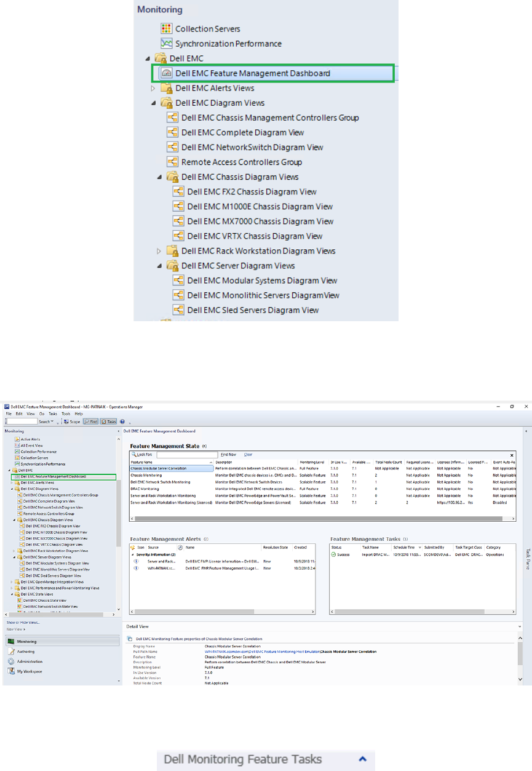Click the Dell EMC Chassis State View icon in the Operations Manager tree
The height and width of the screenshot is (771, 532).
tap(20, 600)
